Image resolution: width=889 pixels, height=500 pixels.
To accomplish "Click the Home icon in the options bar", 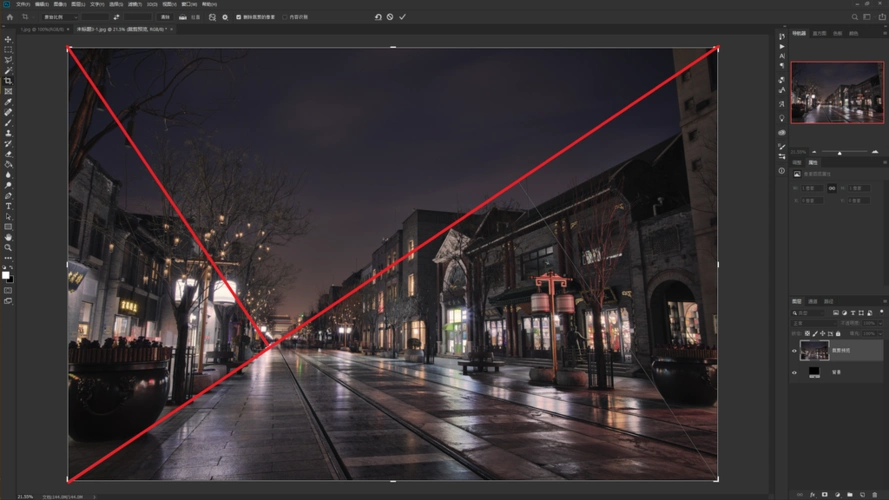I will [9, 17].
